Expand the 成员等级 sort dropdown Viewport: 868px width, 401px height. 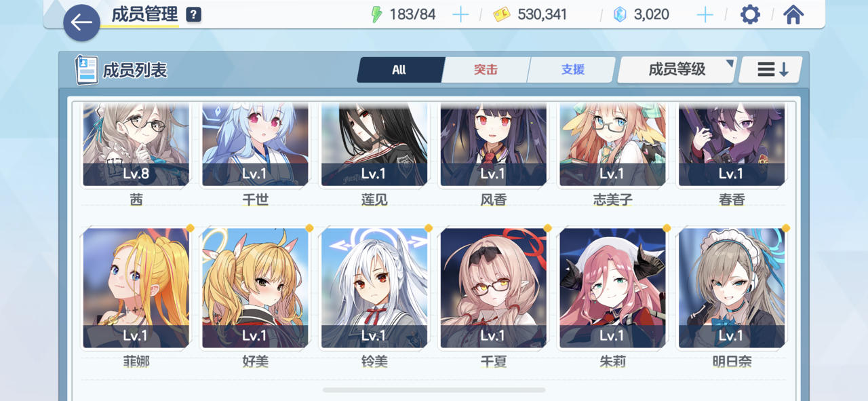point(677,69)
